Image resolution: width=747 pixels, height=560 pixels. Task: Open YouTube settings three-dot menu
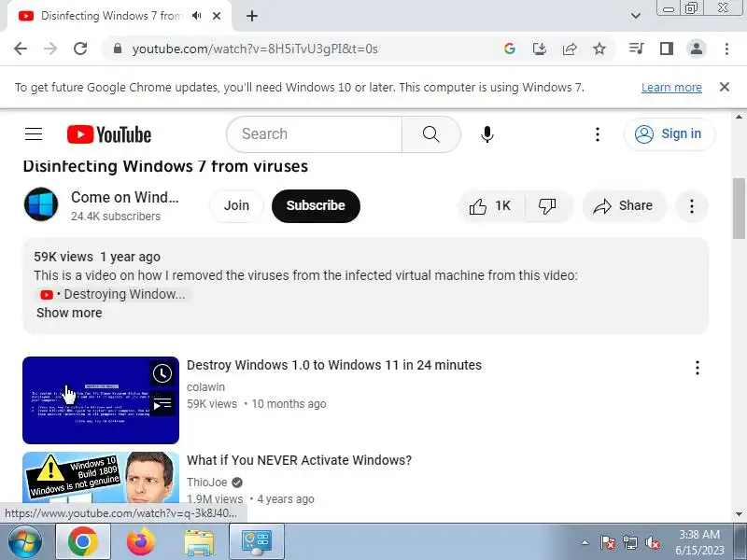tap(598, 134)
